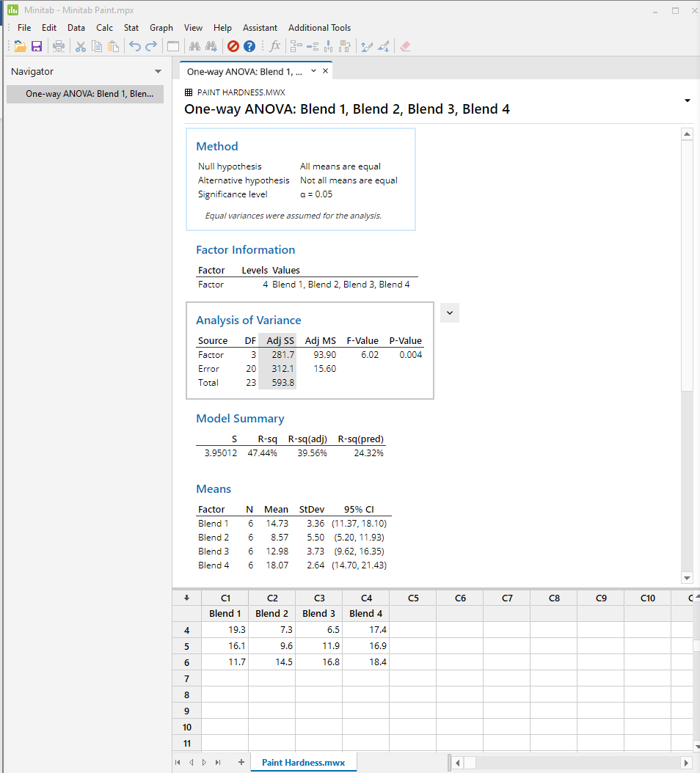Expand the chevron beside the ANOVA output tab title
The width and height of the screenshot is (700, 773).
pos(313,71)
